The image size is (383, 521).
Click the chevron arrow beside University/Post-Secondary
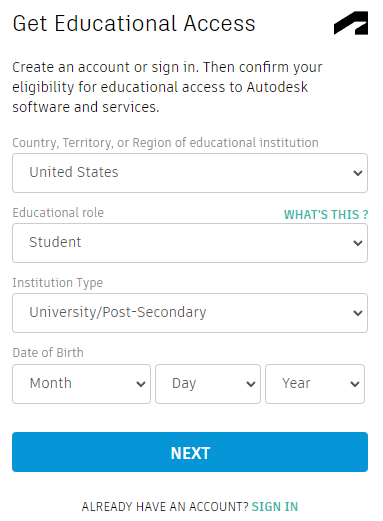click(x=358, y=313)
